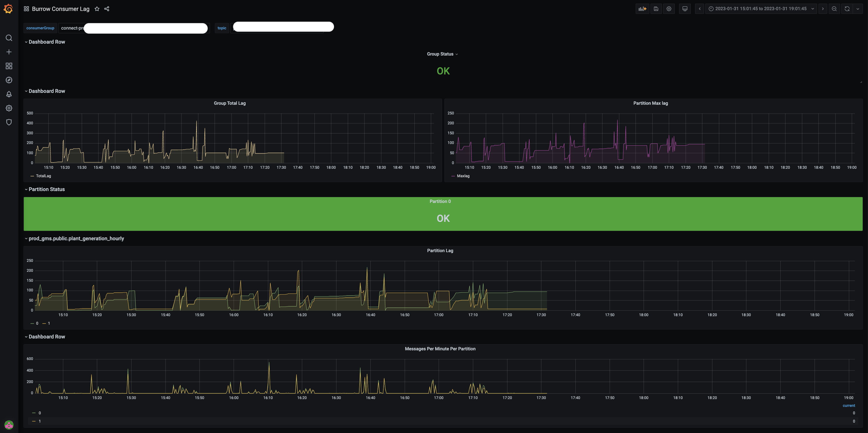This screenshot has width=868, height=433.
Task: Open the Alerting bell icon
Action: pos(9,94)
